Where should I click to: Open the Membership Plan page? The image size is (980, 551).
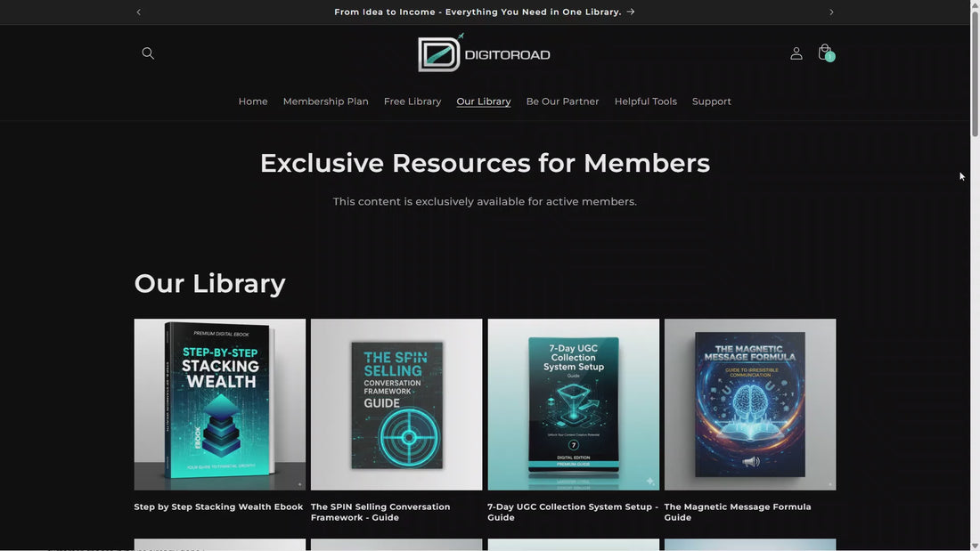click(x=325, y=101)
